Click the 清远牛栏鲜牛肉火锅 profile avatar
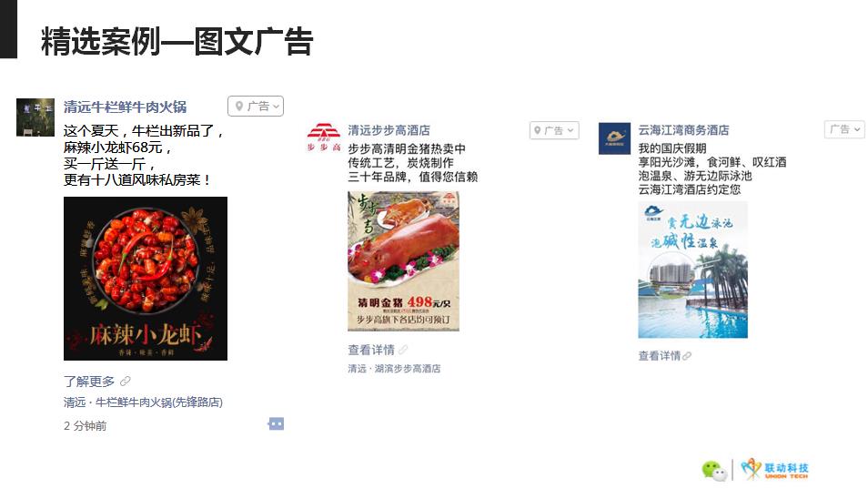868x489 pixels. coord(35,117)
